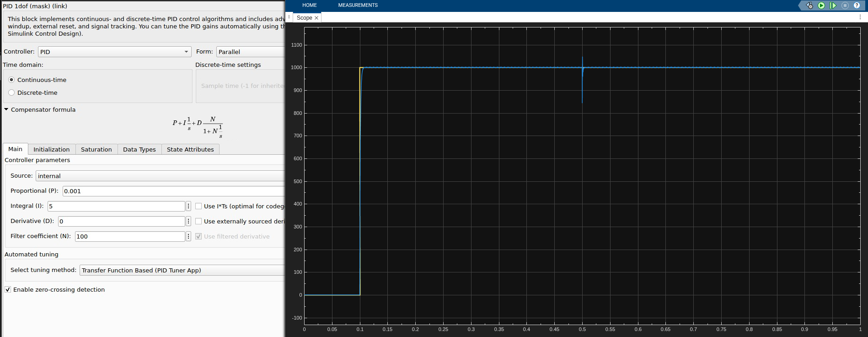
Task: Click the 1000 y-axis label on the Scope
Action: pyautogui.click(x=296, y=68)
